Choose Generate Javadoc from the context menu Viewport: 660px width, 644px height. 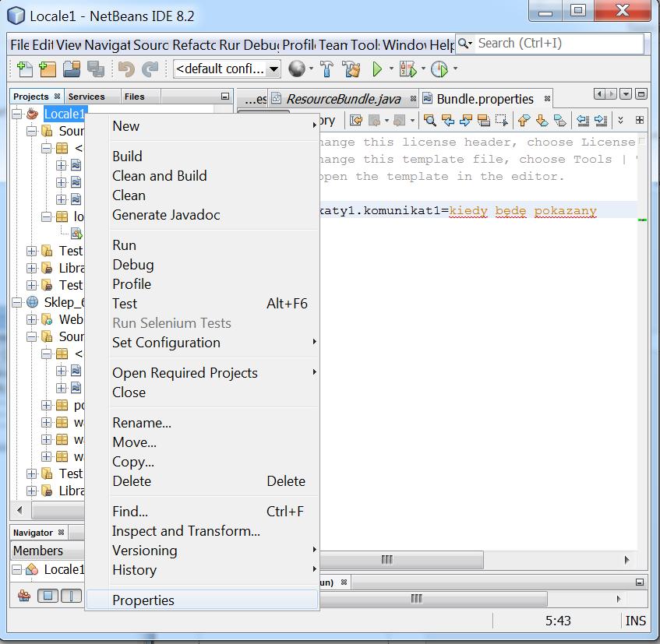pos(214,214)
